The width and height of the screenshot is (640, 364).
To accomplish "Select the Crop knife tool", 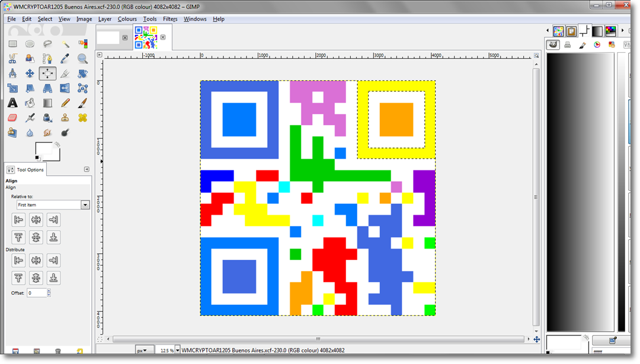I will [x=65, y=73].
